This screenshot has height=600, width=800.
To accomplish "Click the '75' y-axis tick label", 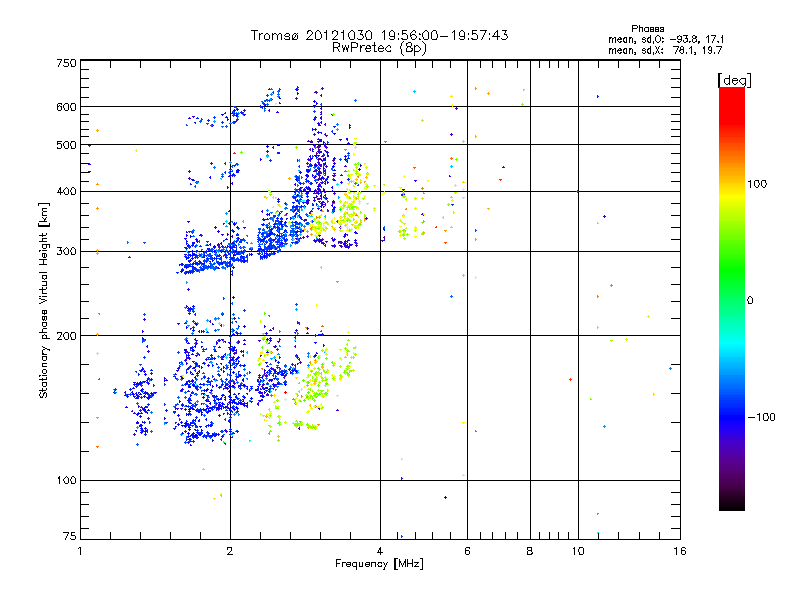I will (x=70, y=536).
